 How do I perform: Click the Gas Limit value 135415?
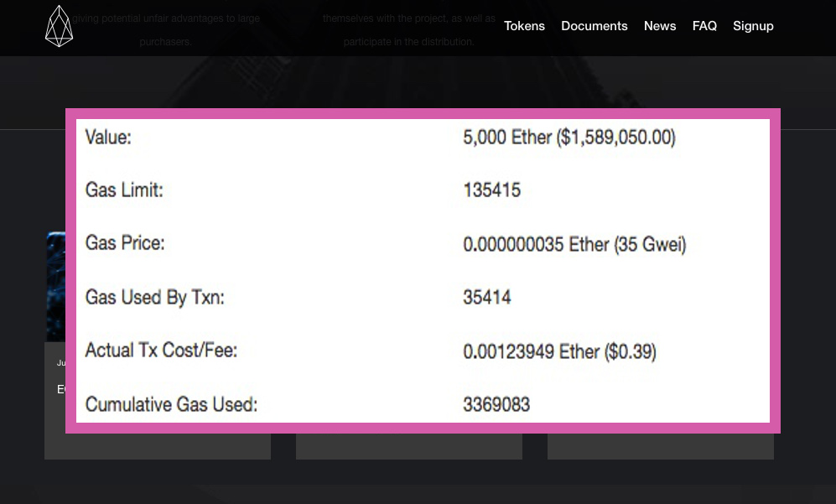pos(491,190)
